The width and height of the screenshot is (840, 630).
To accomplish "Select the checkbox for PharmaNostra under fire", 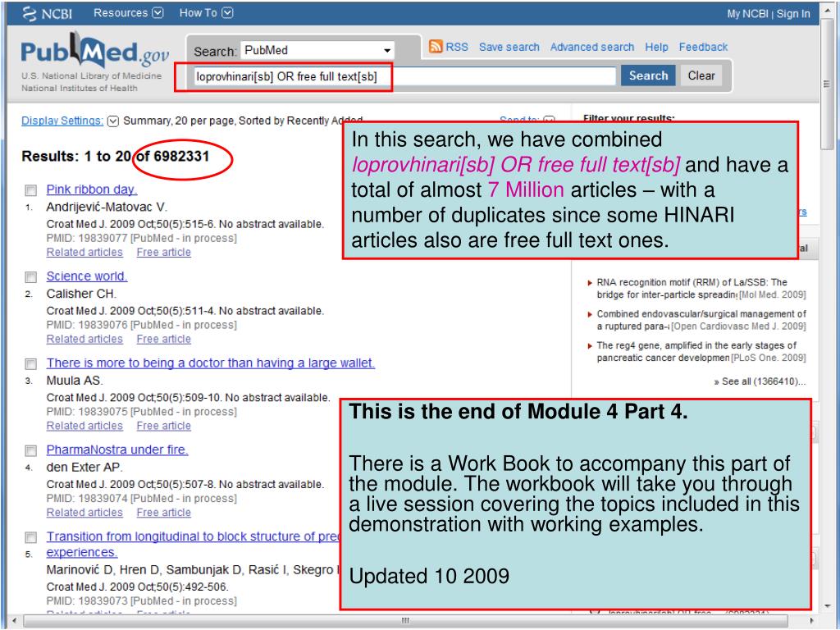I will [31, 450].
